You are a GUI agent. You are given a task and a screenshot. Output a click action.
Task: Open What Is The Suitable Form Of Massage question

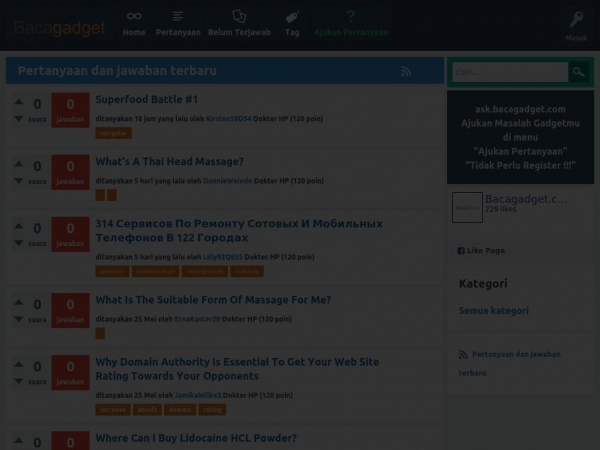click(213, 300)
